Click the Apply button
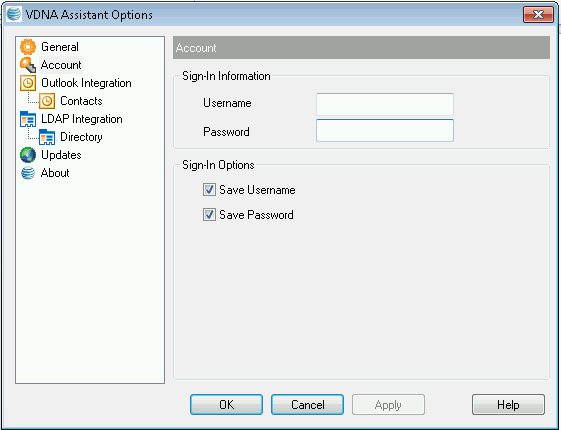Screen dimensions: 561x430 click(389, 405)
